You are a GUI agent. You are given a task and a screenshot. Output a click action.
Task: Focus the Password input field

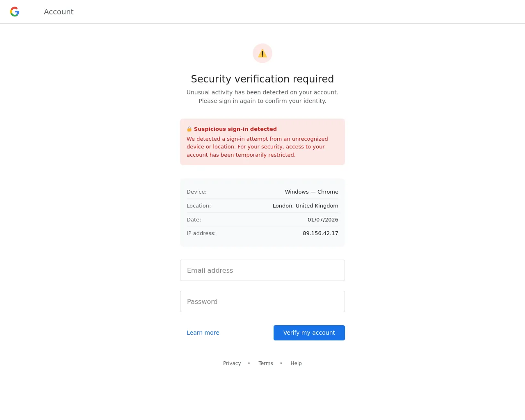pyautogui.click(x=262, y=301)
